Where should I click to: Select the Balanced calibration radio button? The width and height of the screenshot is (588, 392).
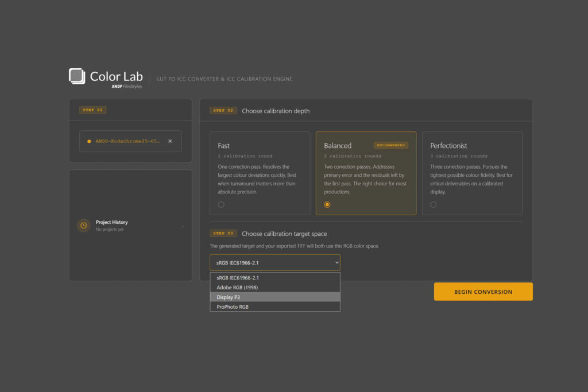327,205
